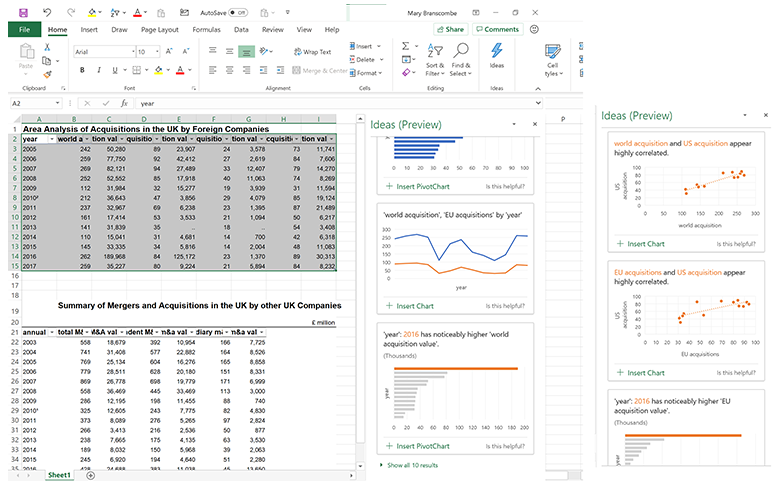Expand the formula bar chevron
Viewport: 782px width, 490px height.
[538, 103]
